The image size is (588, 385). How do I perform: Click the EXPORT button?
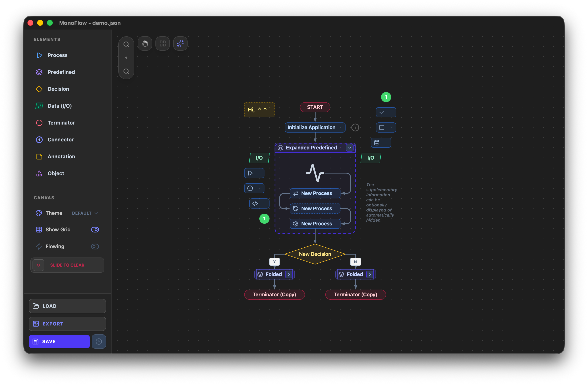tap(67, 324)
